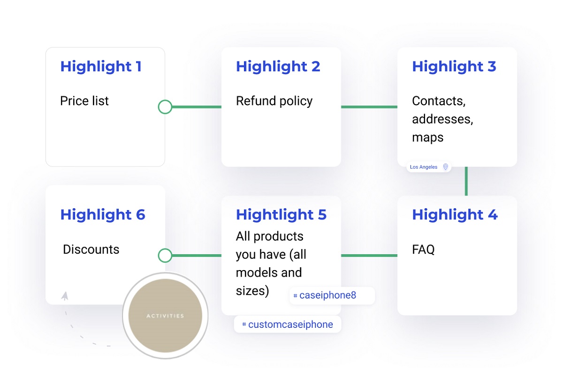Select the Hightlight 5 heading

(281, 215)
